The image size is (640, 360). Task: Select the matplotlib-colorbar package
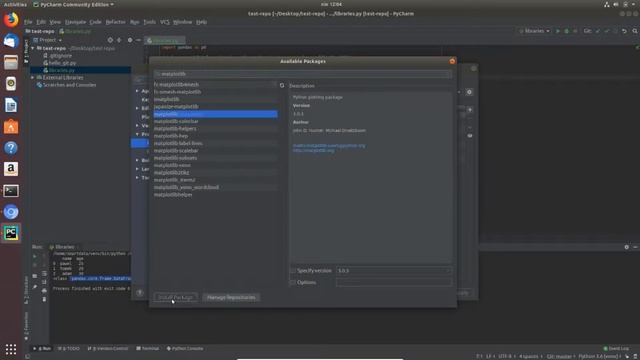(x=216, y=121)
